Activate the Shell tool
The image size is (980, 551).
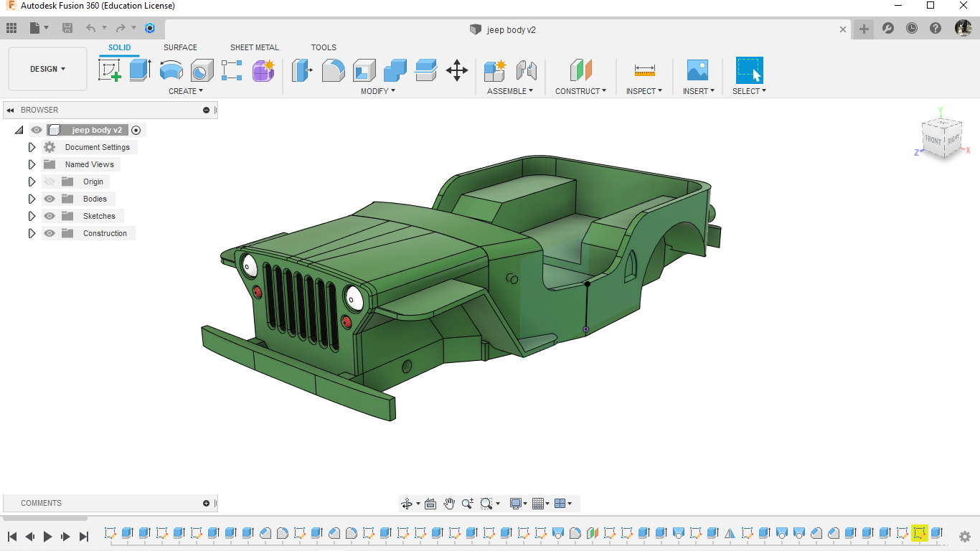click(x=364, y=70)
